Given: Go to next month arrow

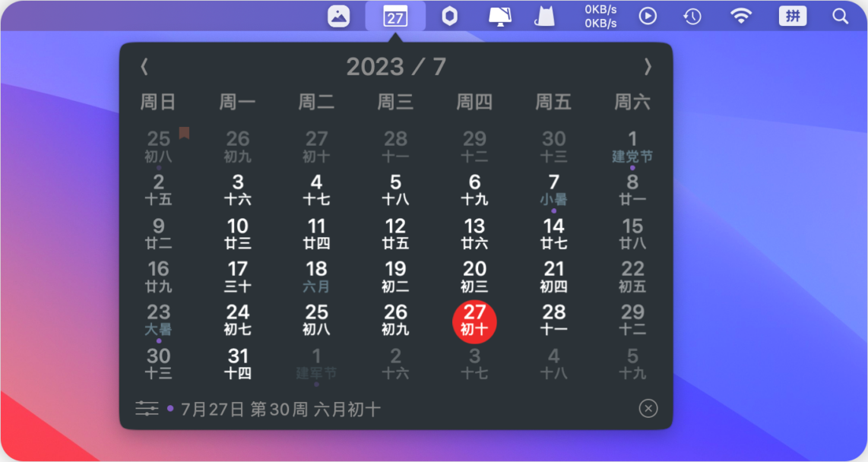Looking at the screenshot, I should click(648, 67).
